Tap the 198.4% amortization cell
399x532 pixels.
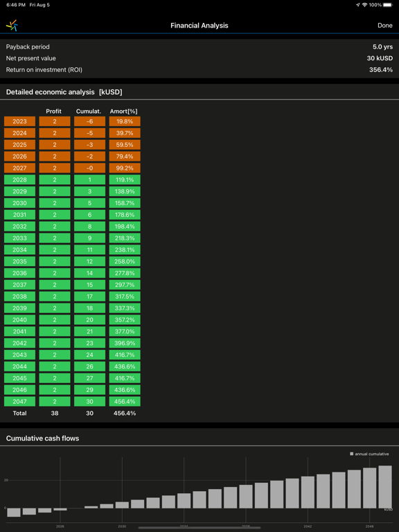coord(125,227)
